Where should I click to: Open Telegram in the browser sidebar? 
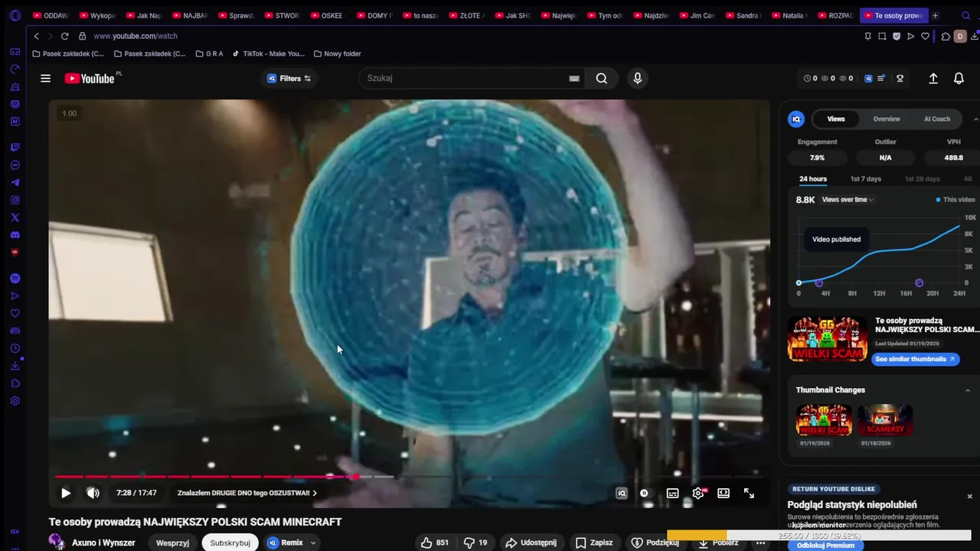pyautogui.click(x=15, y=183)
